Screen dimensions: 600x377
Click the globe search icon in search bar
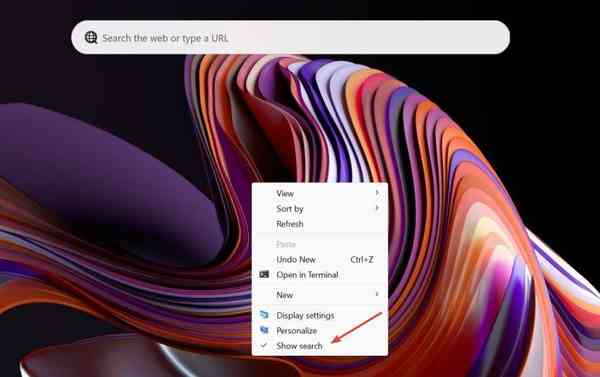91,38
